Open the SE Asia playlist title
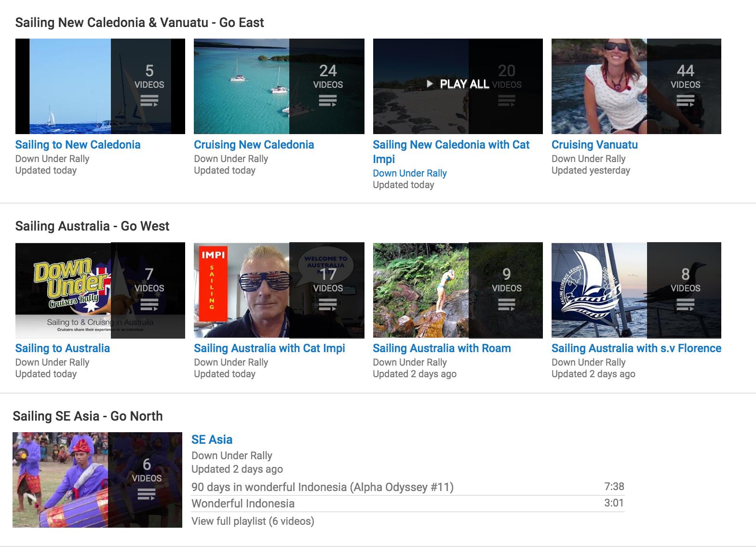Viewport: 756px width, 547px height. tap(212, 439)
